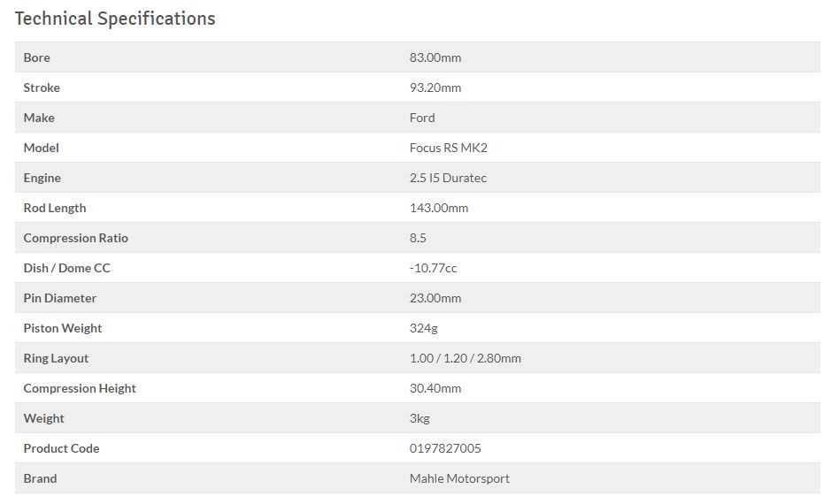
Task: Select the Rod Length label
Action: coord(55,209)
